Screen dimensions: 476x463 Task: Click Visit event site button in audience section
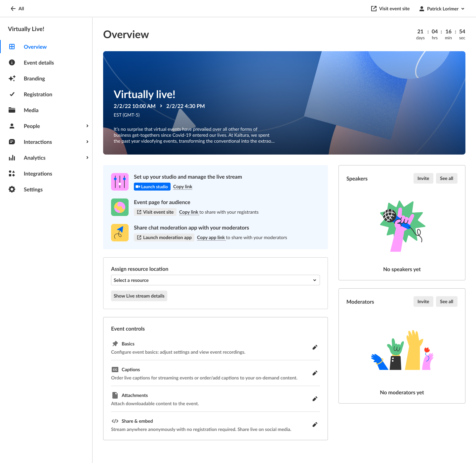tap(155, 212)
